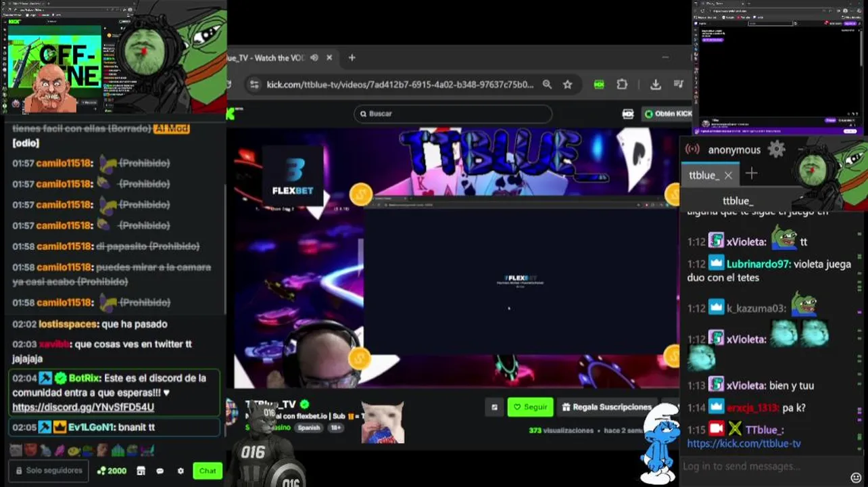
Task: Open the chat bubble icon beside shop
Action: 160,471
